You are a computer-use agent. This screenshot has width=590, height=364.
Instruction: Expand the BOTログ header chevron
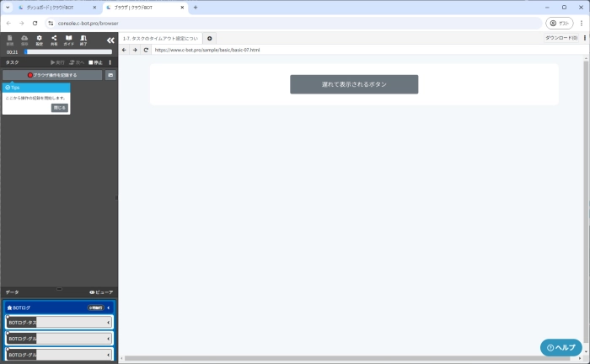(x=108, y=308)
